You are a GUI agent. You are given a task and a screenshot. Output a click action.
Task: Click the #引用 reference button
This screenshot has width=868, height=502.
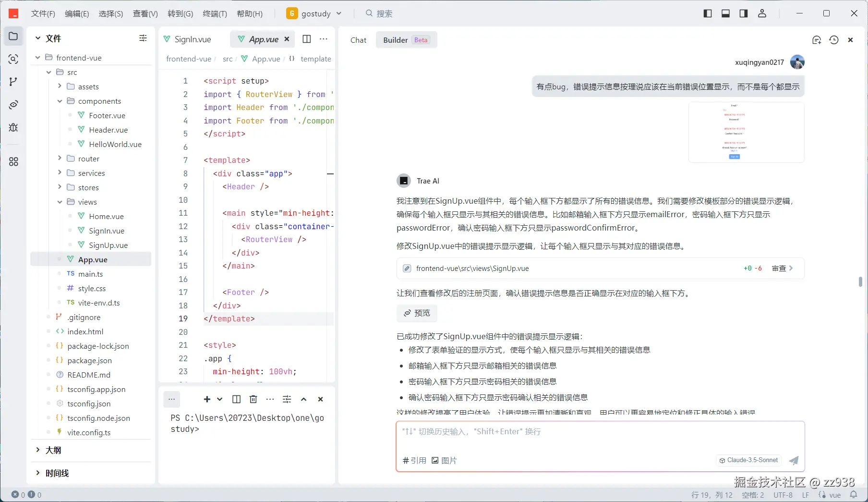[x=414, y=460]
